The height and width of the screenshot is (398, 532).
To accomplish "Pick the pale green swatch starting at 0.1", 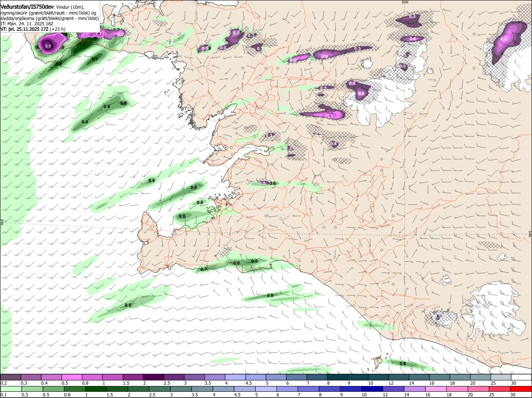I will [11, 389].
